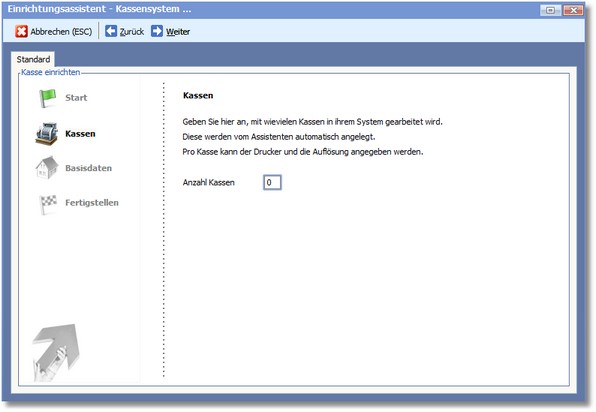Go back with the Zurück label
The height and width of the screenshot is (412, 596).
(x=132, y=32)
